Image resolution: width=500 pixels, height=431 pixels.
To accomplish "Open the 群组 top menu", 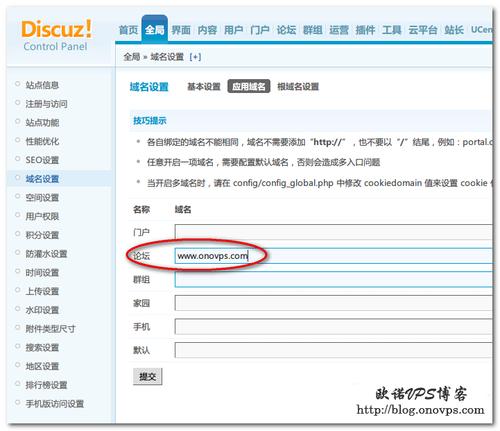I will (313, 30).
